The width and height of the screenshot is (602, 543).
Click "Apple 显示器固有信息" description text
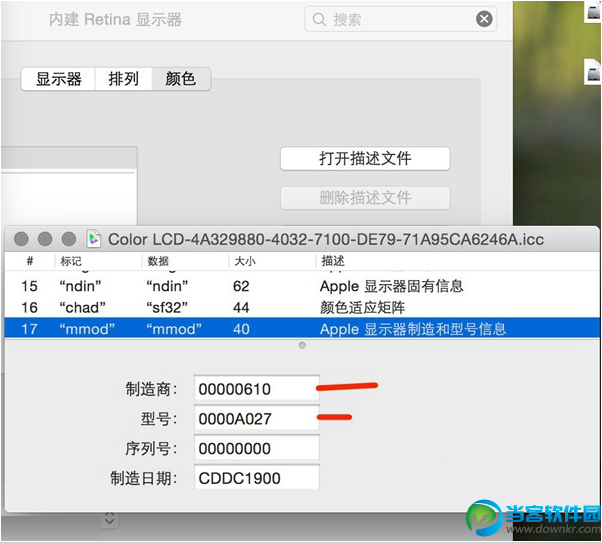[x=392, y=286]
